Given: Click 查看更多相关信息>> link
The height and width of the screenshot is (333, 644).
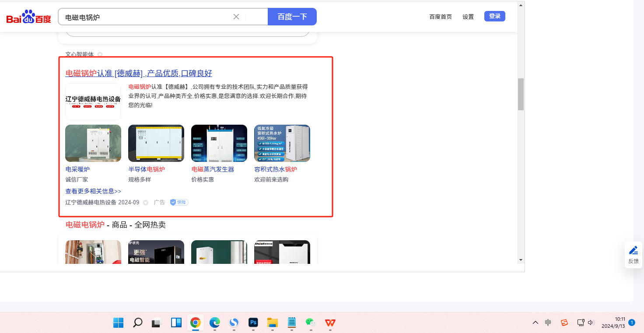Looking at the screenshot, I should [93, 191].
